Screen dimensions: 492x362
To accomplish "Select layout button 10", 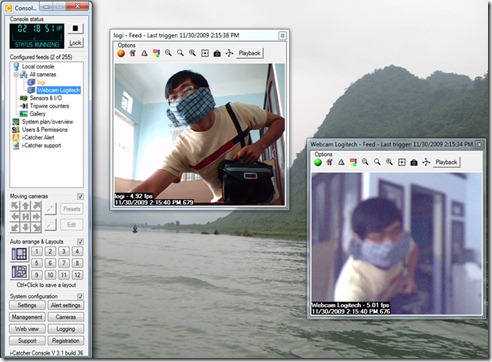I will coord(50,275).
